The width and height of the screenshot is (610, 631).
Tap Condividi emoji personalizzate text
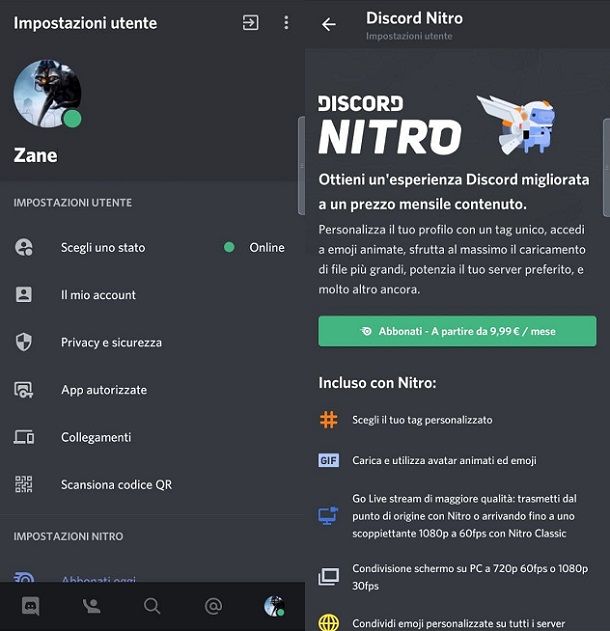click(459, 623)
